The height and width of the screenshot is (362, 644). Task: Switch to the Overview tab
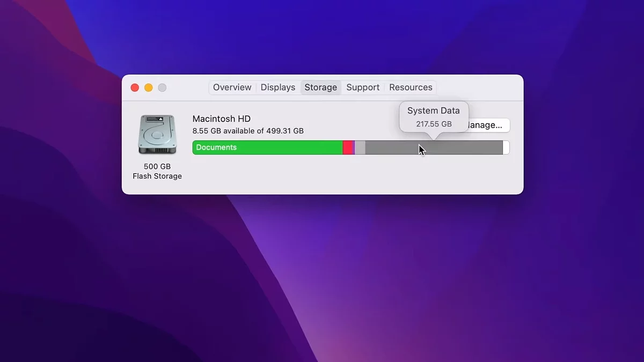[232, 87]
